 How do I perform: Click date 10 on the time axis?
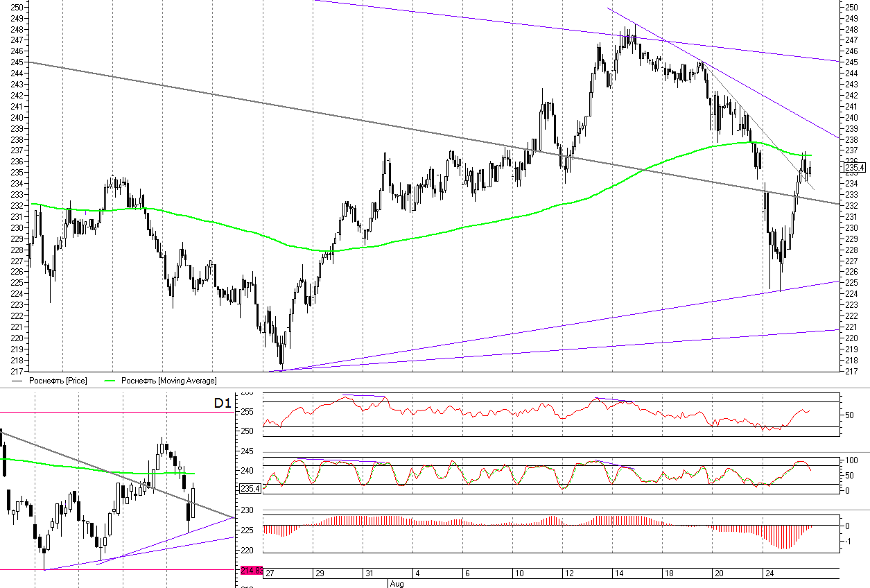click(x=519, y=573)
